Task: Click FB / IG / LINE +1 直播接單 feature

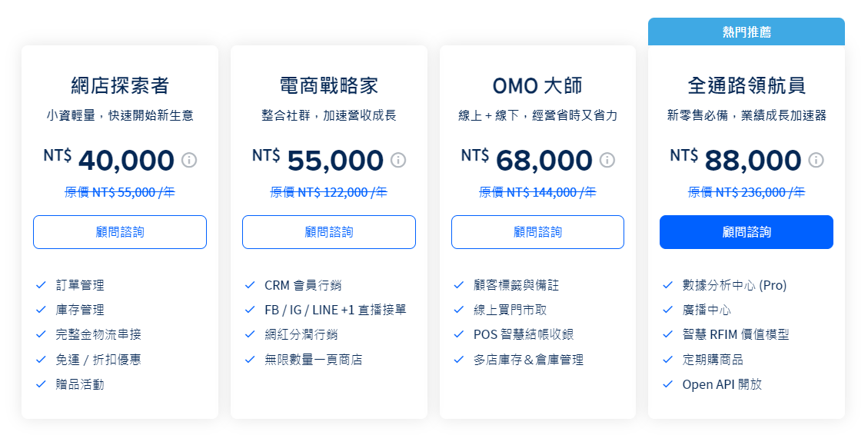Action: click(x=335, y=310)
